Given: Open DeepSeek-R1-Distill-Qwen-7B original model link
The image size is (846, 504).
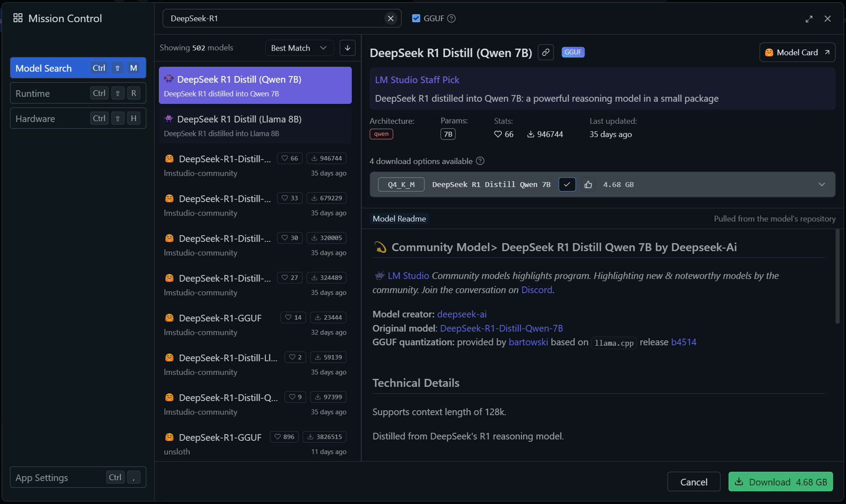Looking at the screenshot, I should [501, 328].
